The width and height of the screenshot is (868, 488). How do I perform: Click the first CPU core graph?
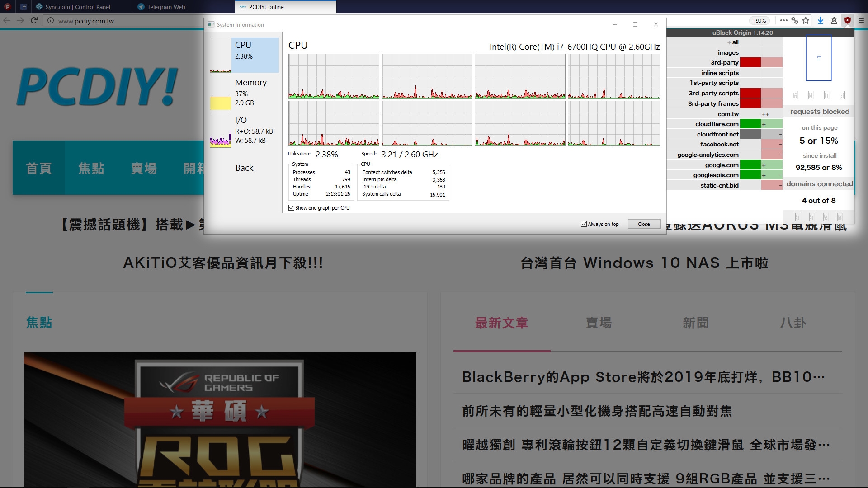point(334,76)
